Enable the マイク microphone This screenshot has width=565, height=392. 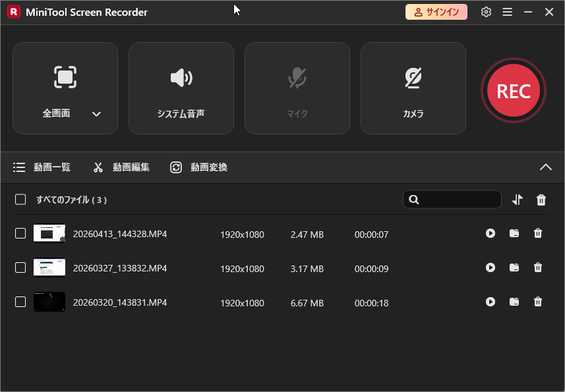point(297,88)
